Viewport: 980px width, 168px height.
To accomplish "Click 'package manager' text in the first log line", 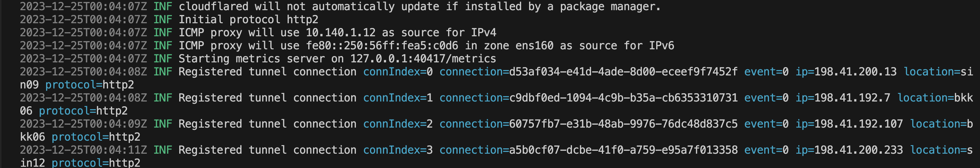I will pyautogui.click(x=610, y=6).
